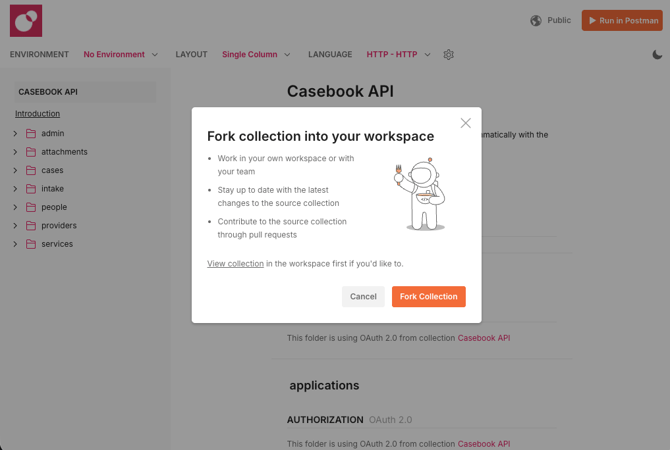Click the admin folder icon
The height and width of the screenshot is (450, 670).
point(31,134)
